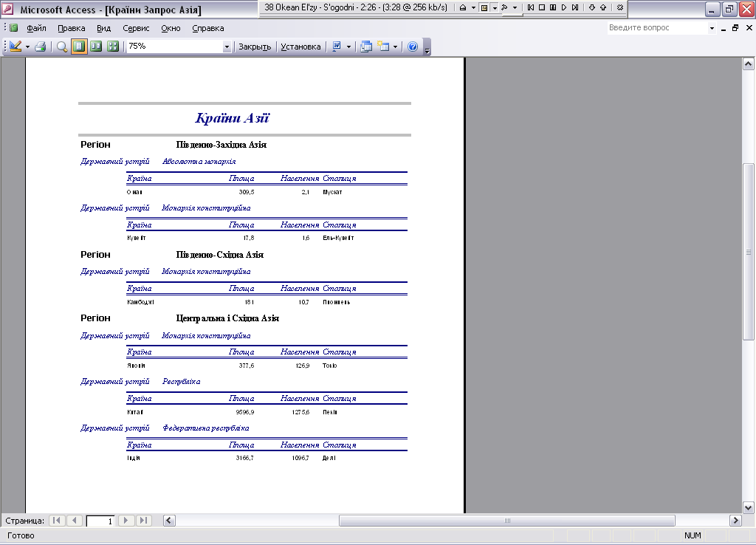Toggle the One Page view button
756x545 pixels.
[79, 47]
